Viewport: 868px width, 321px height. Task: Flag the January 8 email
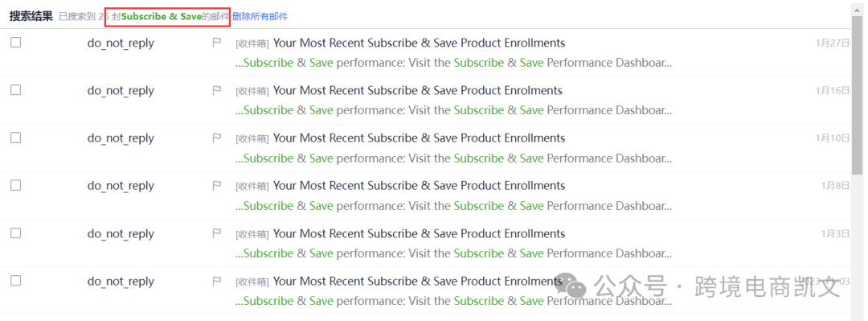pos(217,186)
